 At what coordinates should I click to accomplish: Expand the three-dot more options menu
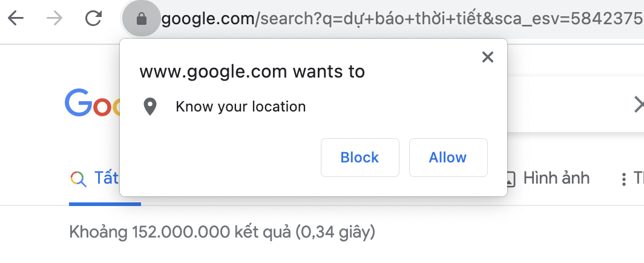pyautogui.click(x=624, y=179)
